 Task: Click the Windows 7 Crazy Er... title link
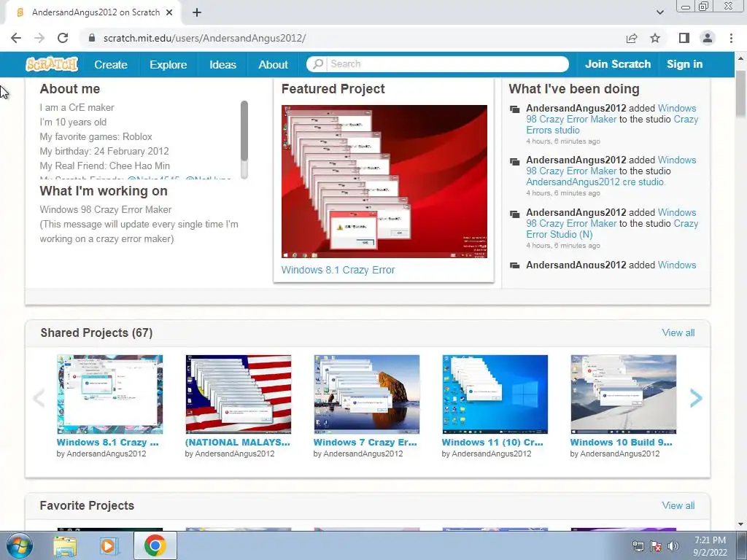pyautogui.click(x=365, y=443)
